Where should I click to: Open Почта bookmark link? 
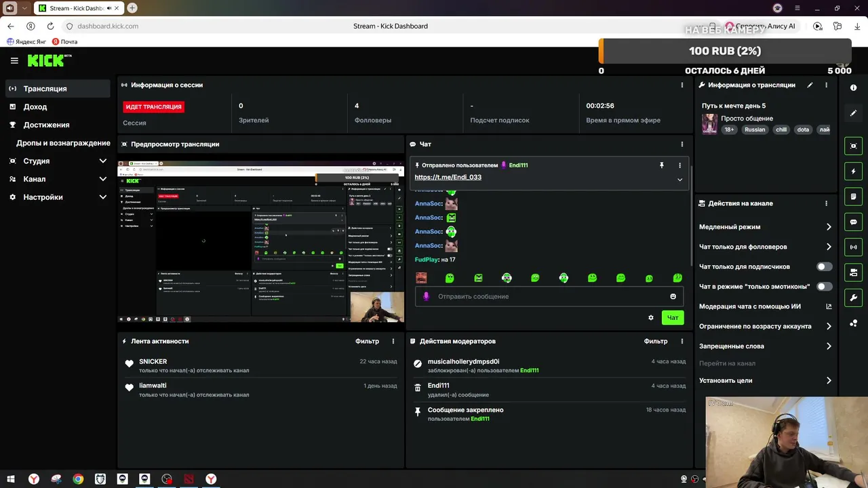pos(64,41)
